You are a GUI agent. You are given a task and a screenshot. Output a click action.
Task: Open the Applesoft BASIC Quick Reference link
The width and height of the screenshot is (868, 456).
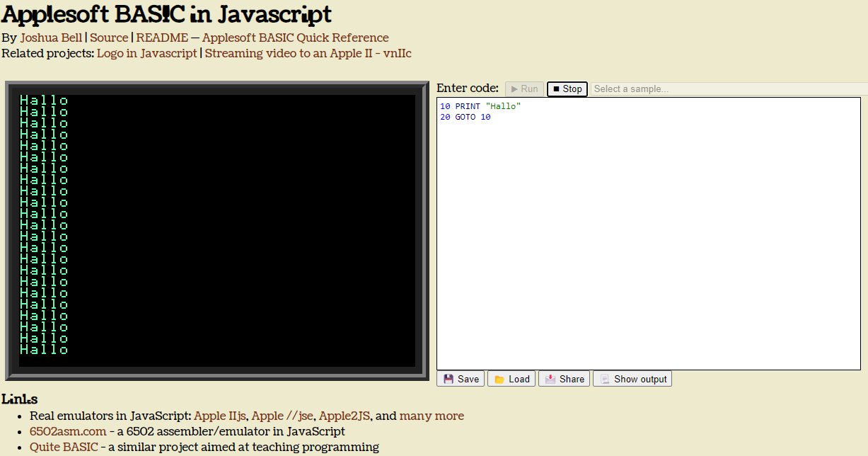295,38
